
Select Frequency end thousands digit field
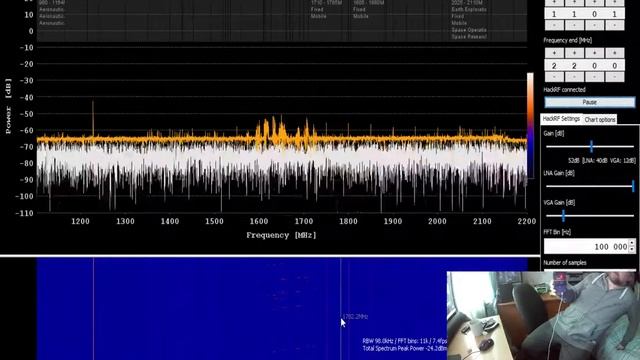click(554, 65)
